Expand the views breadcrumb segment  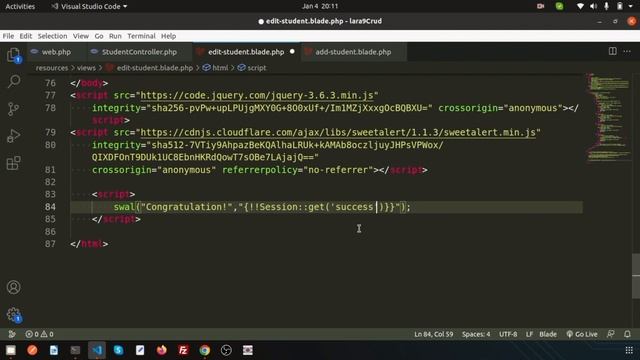(x=86, y=68)
